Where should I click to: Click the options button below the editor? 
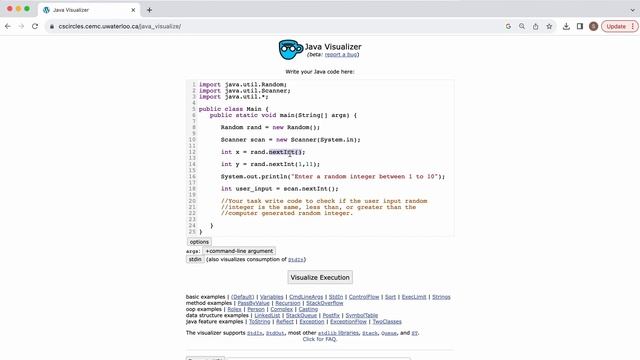coord(199,242)
